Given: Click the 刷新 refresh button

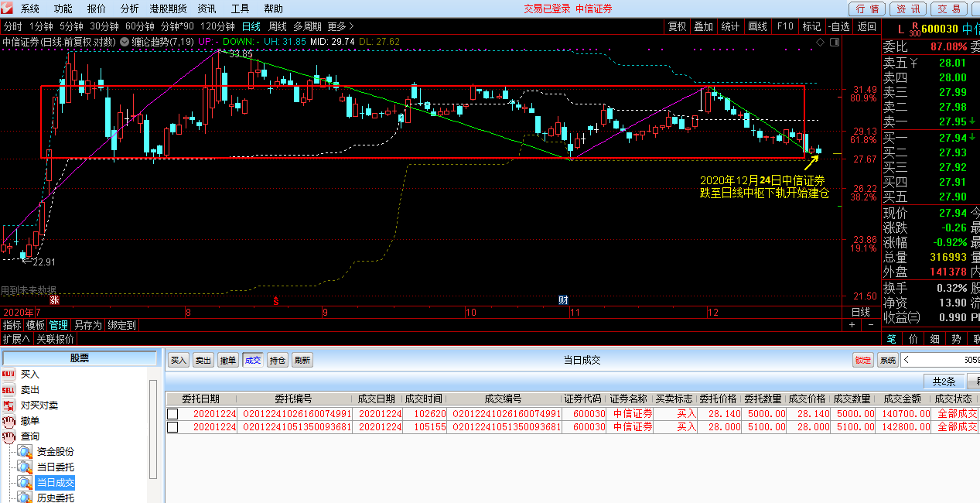Looking at the screenshot, I should click(302, 360).
